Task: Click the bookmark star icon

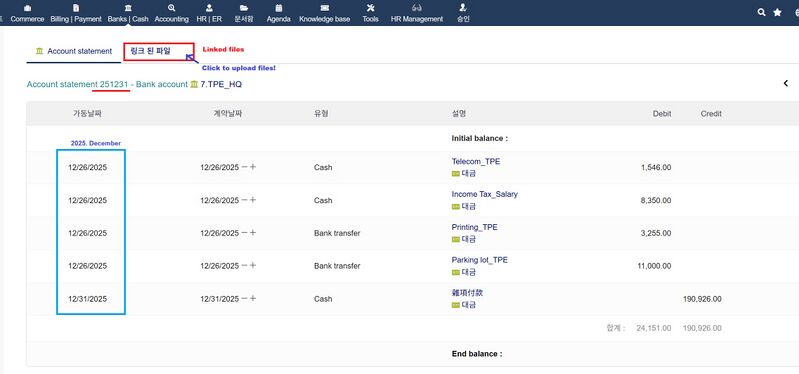Action: [x=777, y=12]
